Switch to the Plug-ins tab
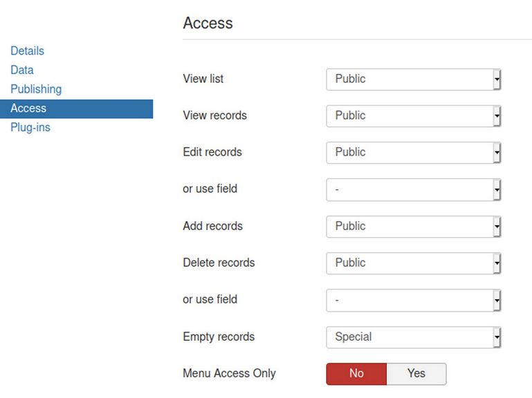The width and height of the screenshot is (532, 398). (30, 128)
